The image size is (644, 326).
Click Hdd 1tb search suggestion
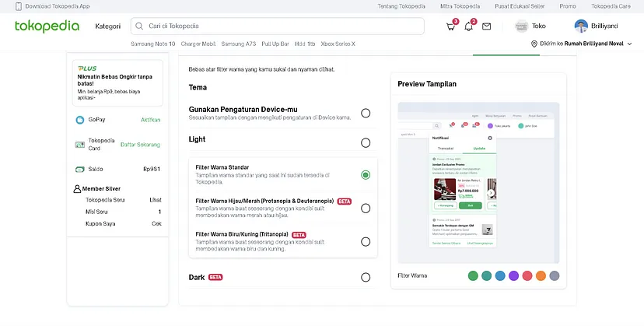coord(305,44)
